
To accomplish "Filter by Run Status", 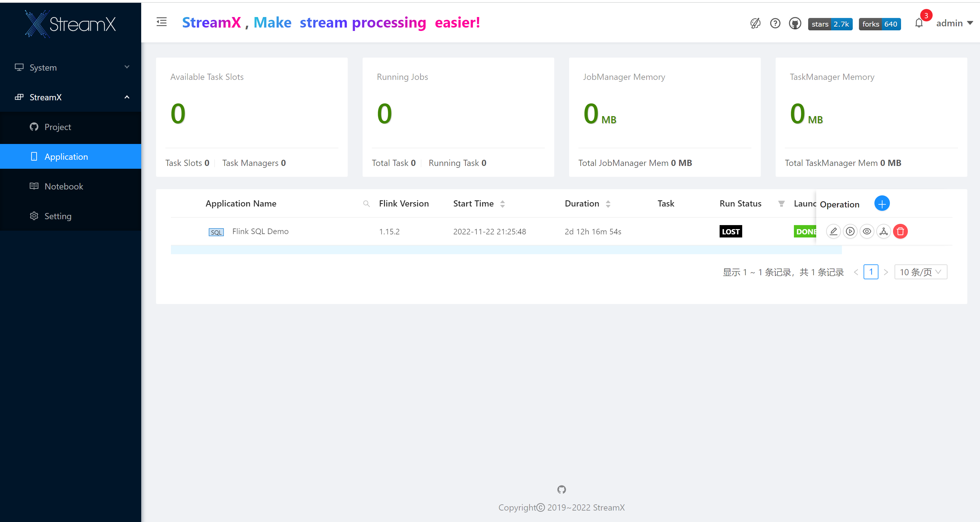I will point(781,203).
